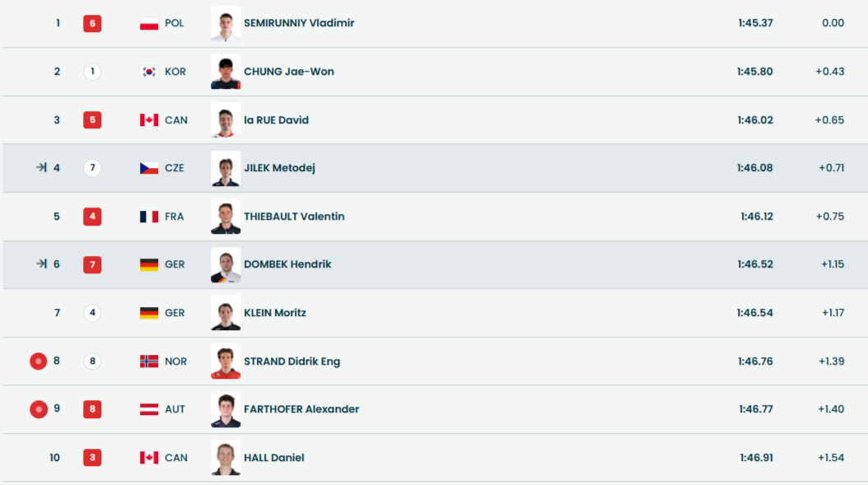Click the arrow icon beside rank 6
This screenshot has height=485, width=868.
(41, 264)
